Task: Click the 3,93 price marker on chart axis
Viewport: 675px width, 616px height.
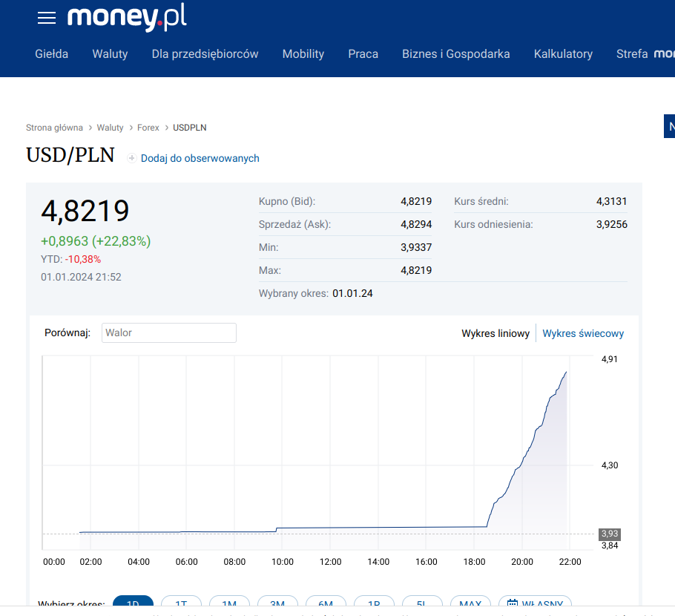Action: (609, 534)
